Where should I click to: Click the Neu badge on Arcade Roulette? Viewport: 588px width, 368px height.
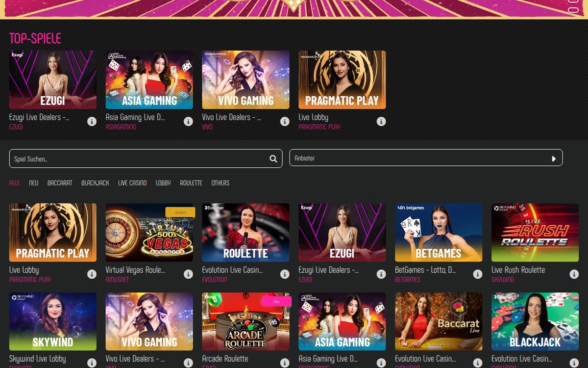(277, 301)
